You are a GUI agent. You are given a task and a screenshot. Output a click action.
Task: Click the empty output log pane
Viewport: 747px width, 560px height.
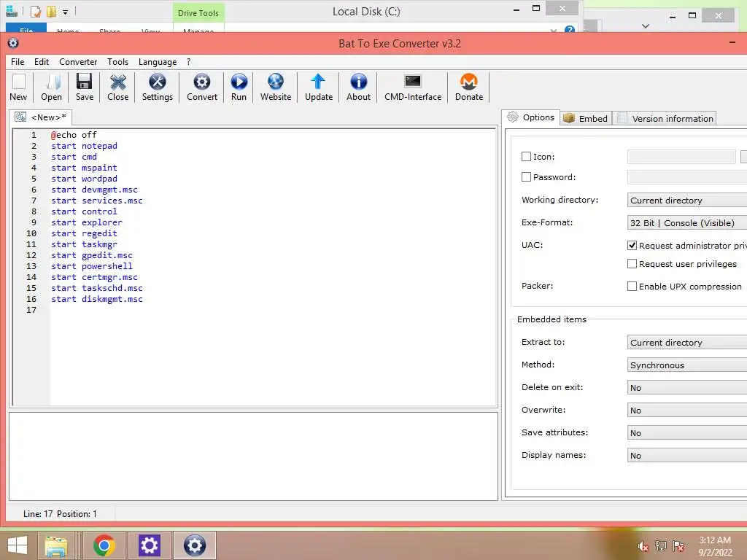point(253,456)
